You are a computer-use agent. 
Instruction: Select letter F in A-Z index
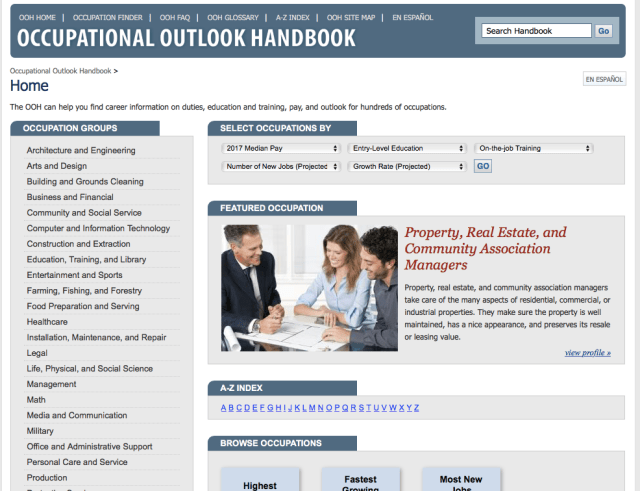click(262, 408)
